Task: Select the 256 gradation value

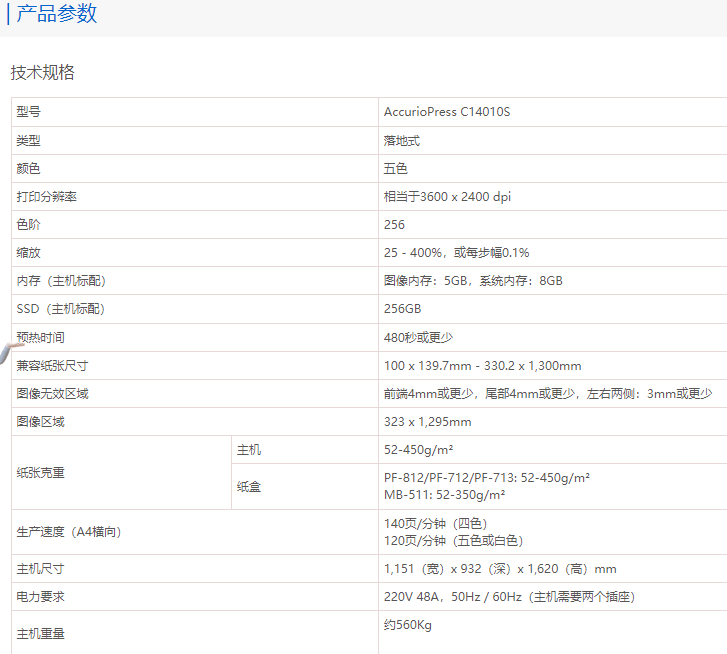Action: point(394,224)
